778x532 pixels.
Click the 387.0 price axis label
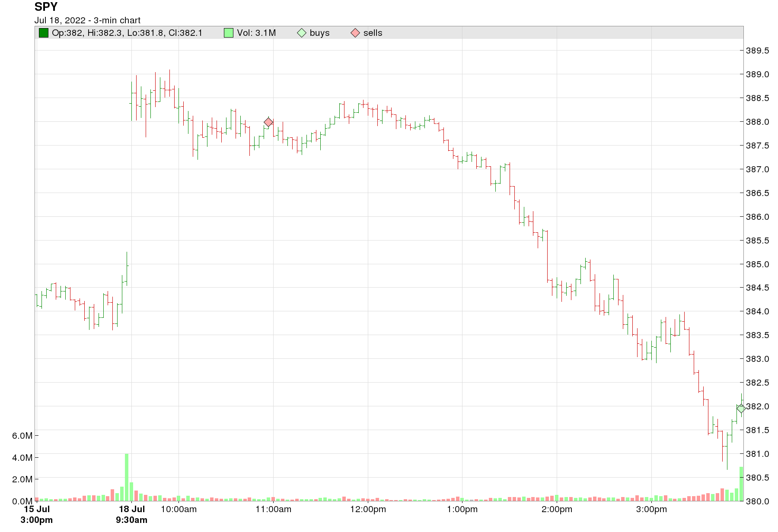pyautogui.click(x=758, y=169)
